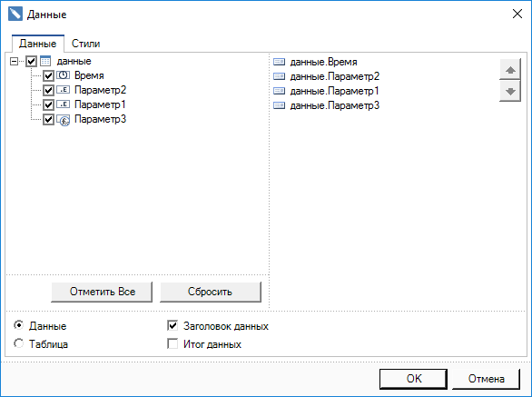Click the Параметр3 function icon in tree
Viewport: 532px width, 397px height.
64,120
